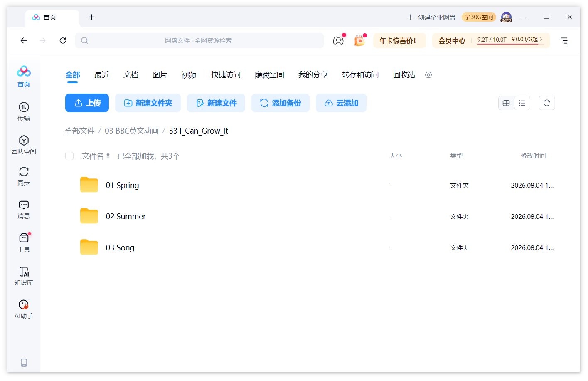Image resolution: width=588 pixels, height=381 pixels.
Task: Open Messages (消息) in sidebar
Action: pyautogui.click(x=24, y=209)
